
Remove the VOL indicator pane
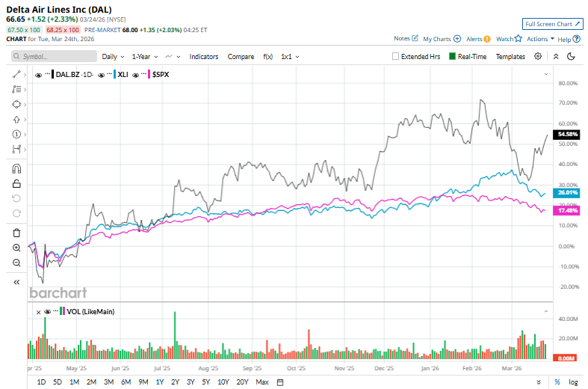coord(38,312)
